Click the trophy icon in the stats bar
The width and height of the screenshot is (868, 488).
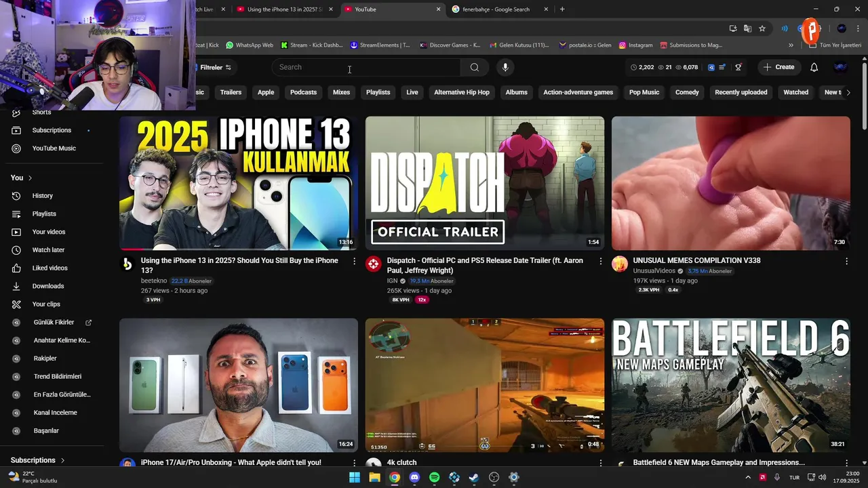click(x=738, y=67)
